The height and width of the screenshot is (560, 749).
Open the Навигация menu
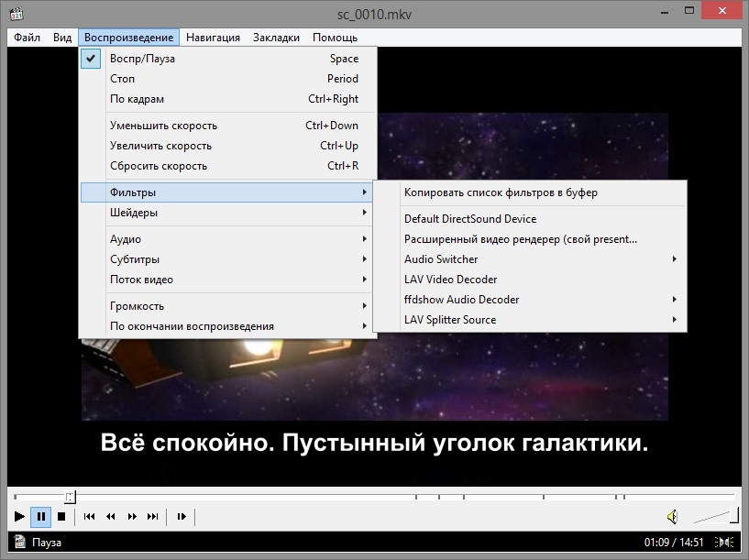point(213,38)
